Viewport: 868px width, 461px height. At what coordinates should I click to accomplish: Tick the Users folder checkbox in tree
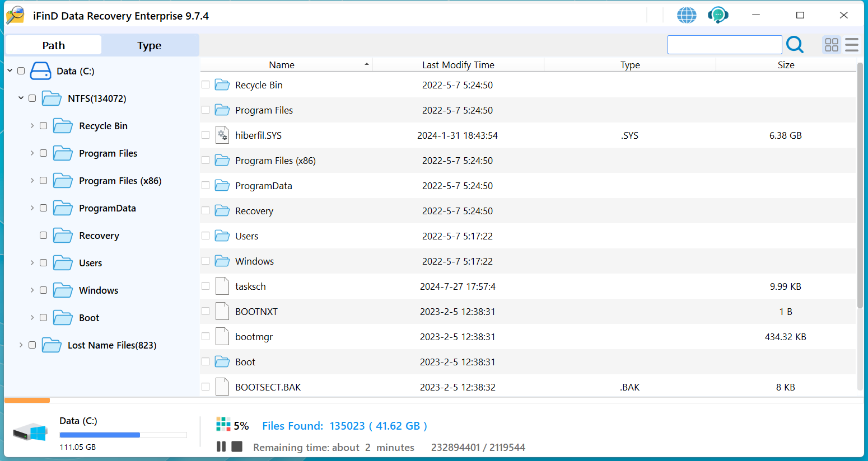coord(43,262)
